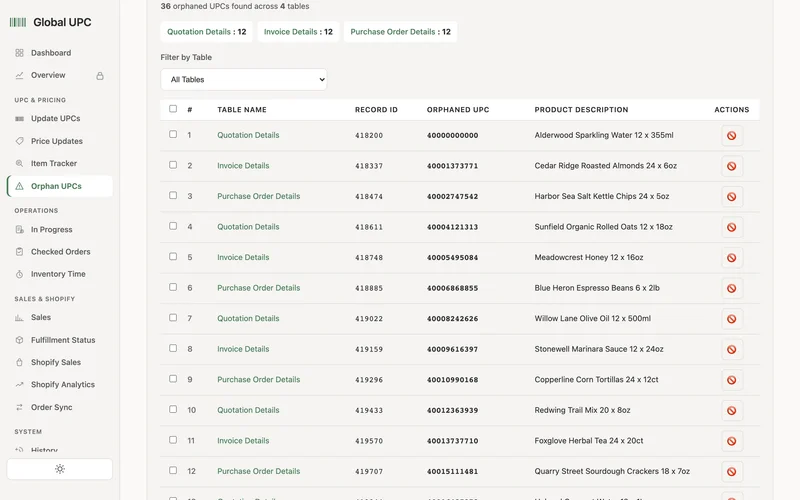
Task: Click block icon for Stonewell Marinara Sauce
Action: [732, 349]
